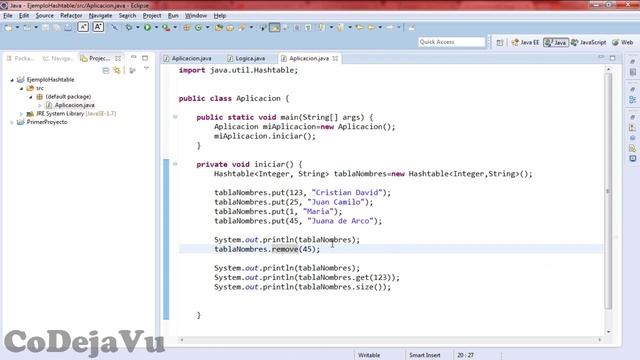Viewport: 640px width, 360px height.
Task: Switch to the JavaScript perspective
Action: [589, 42]
